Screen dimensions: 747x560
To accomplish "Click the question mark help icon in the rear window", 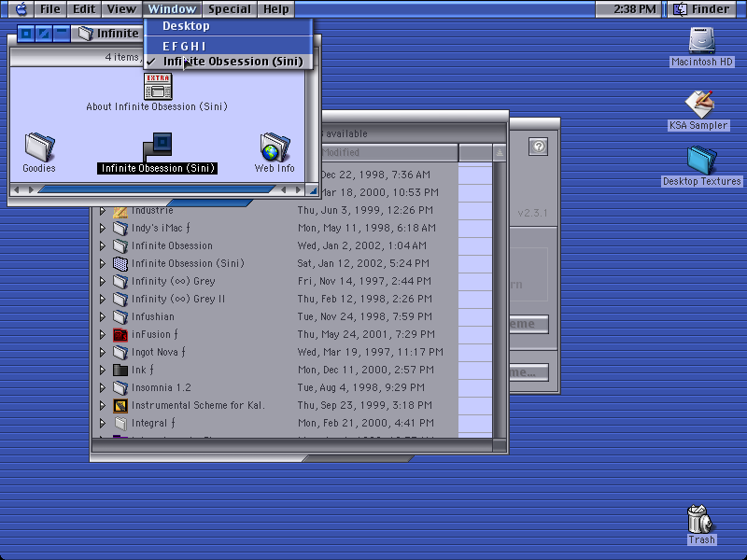I will (x=539, y=147).
